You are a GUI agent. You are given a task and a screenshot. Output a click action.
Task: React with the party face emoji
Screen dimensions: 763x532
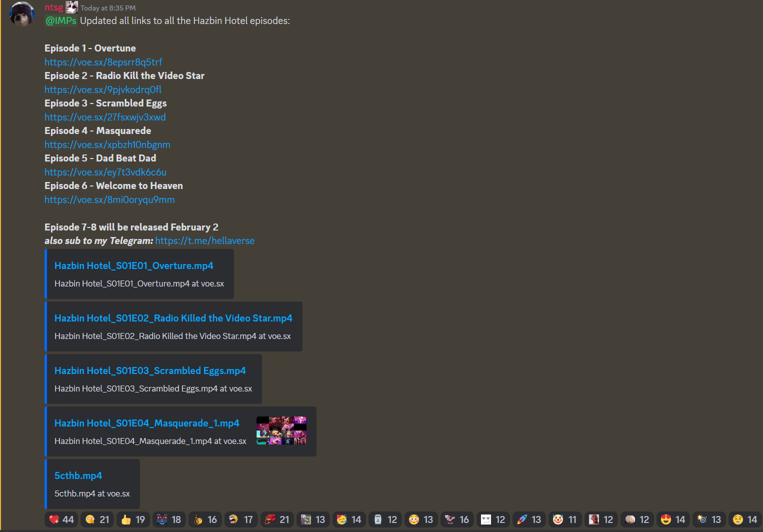click(x=349, y=519)
